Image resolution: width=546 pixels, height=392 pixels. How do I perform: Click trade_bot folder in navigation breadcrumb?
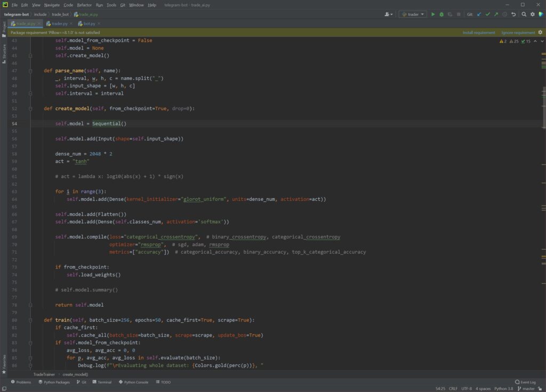coord(60,14)
